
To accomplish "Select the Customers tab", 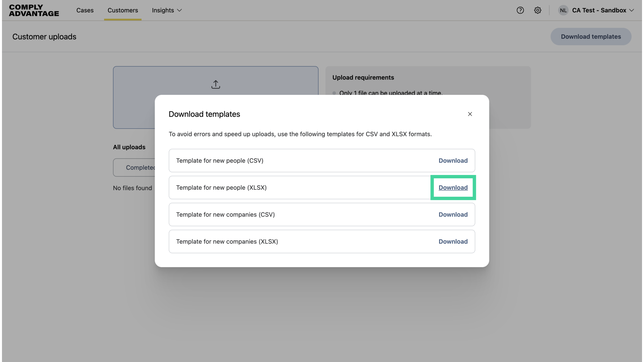I will 123,10.
